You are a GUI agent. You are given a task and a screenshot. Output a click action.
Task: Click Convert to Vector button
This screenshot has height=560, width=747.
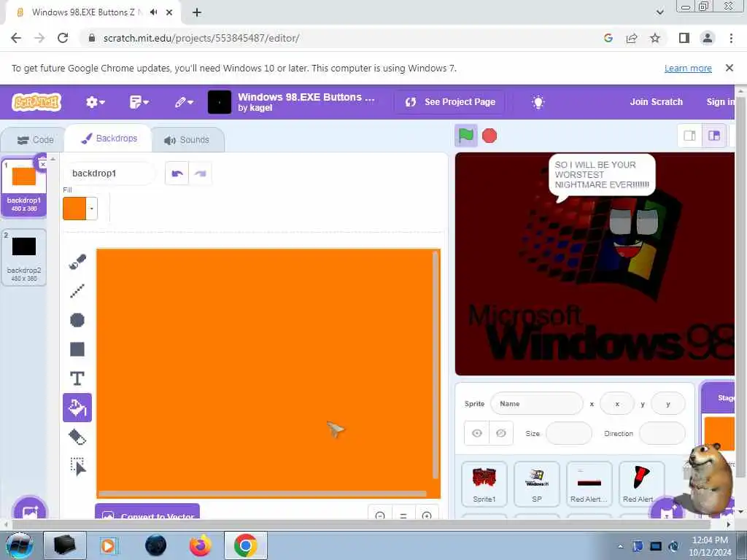147,512
